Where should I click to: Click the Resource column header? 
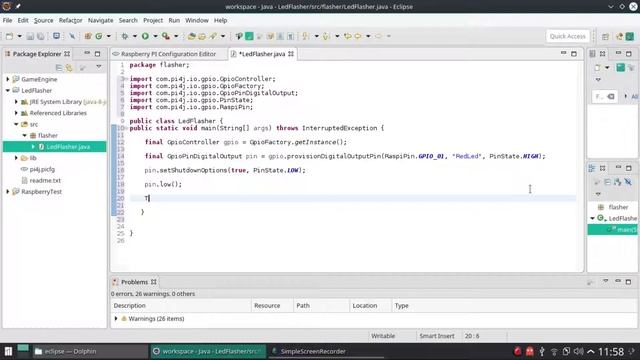click(272, 306)
